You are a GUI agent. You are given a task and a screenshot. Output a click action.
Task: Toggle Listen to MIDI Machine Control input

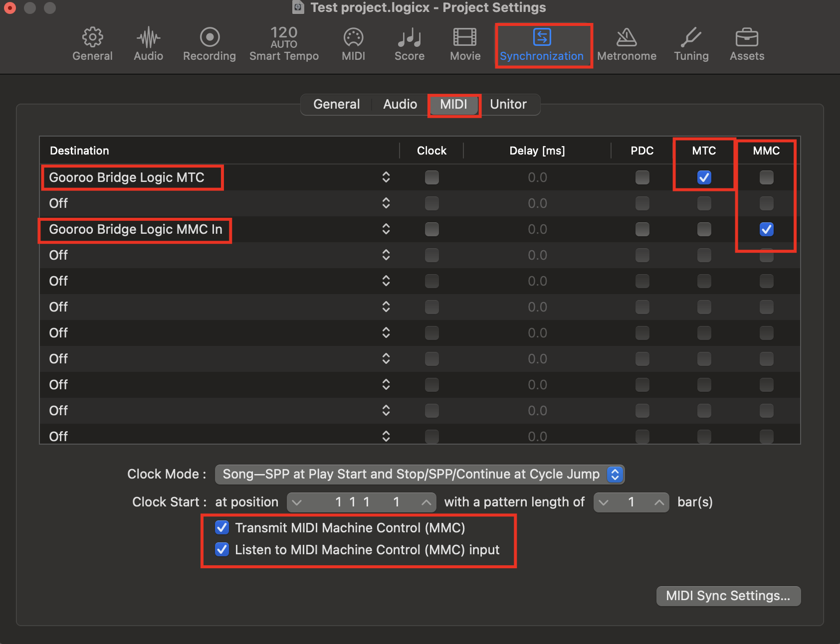coord(222,549)
